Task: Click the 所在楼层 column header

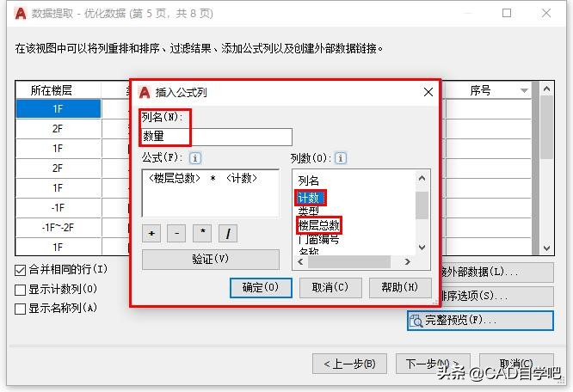Action: (x=59, y=89)
